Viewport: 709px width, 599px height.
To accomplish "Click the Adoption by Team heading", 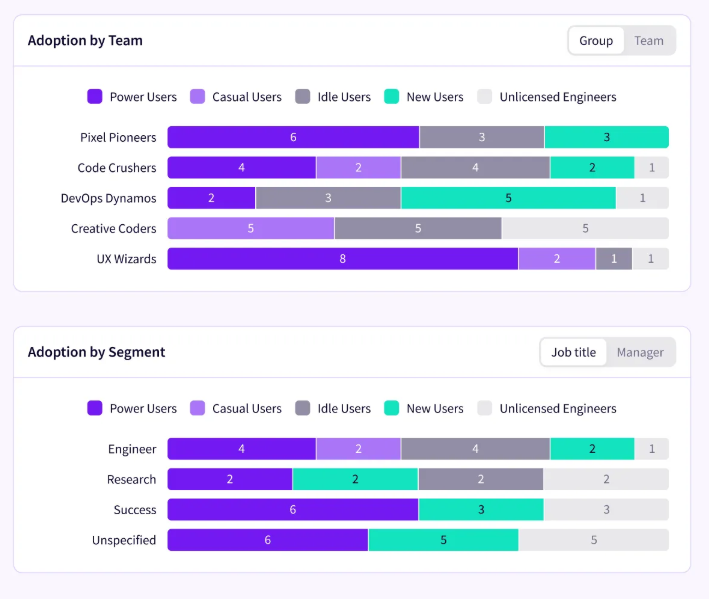I will coord(85,41).
